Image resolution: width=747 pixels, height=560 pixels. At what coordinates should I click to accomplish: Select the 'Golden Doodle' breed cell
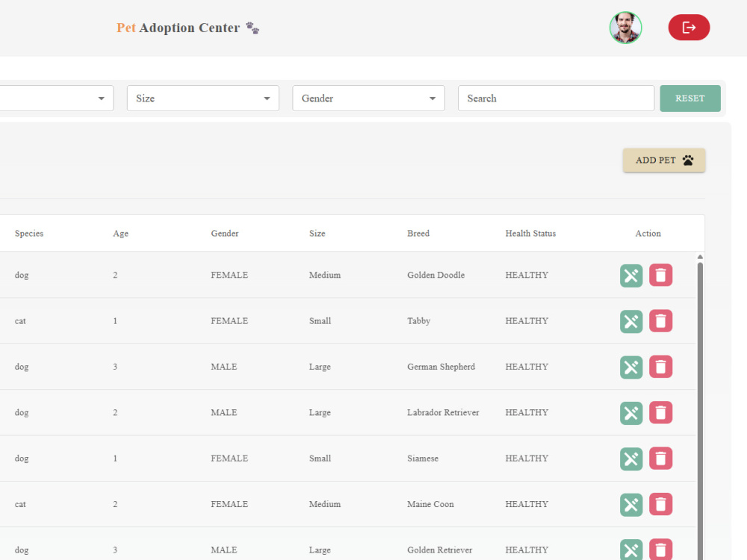(436, 276)
